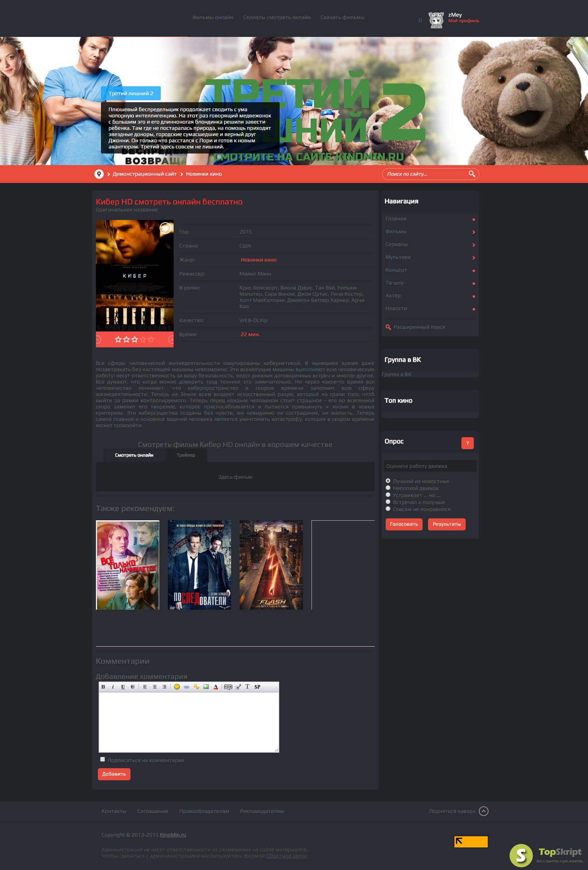
Task: Select 'Встречал и получше' poll option
Action: [x=388, y=502]
